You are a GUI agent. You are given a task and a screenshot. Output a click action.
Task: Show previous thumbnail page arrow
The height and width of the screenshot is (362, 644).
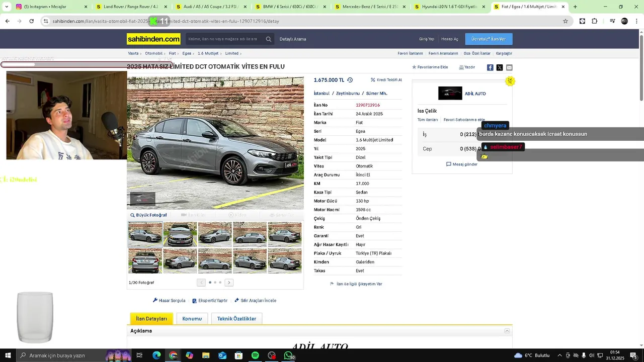[201, 283]
